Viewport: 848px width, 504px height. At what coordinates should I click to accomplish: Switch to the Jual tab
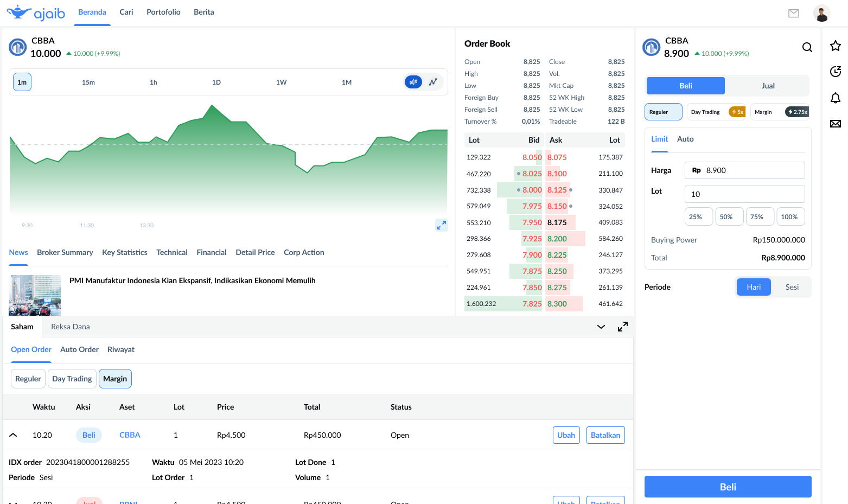(768, 86)
